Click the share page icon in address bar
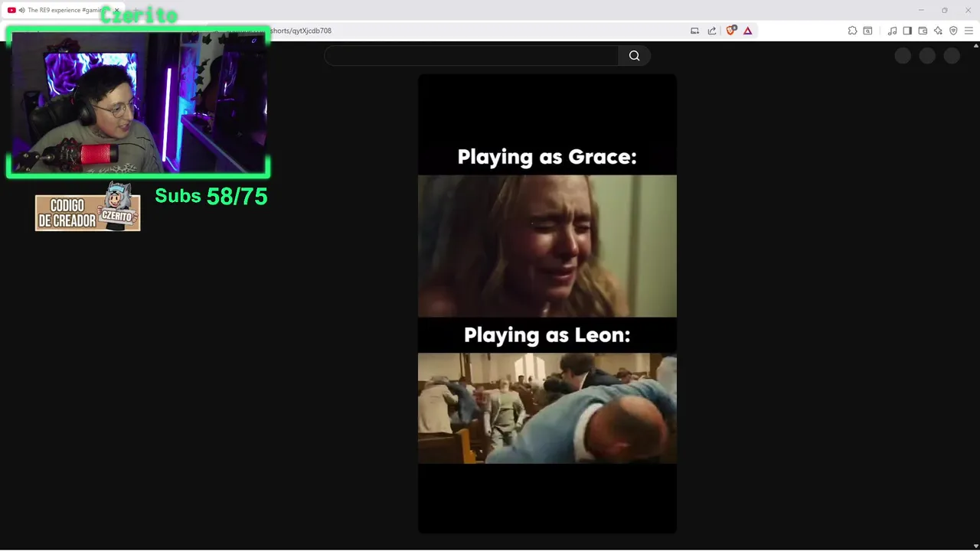980x551 pixels. (712, 31)
